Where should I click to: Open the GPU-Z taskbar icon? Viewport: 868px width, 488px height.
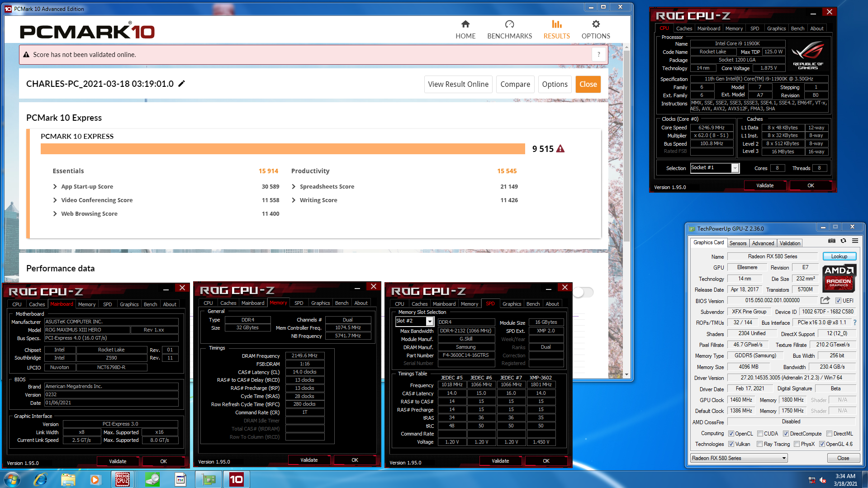click(209, 479)
